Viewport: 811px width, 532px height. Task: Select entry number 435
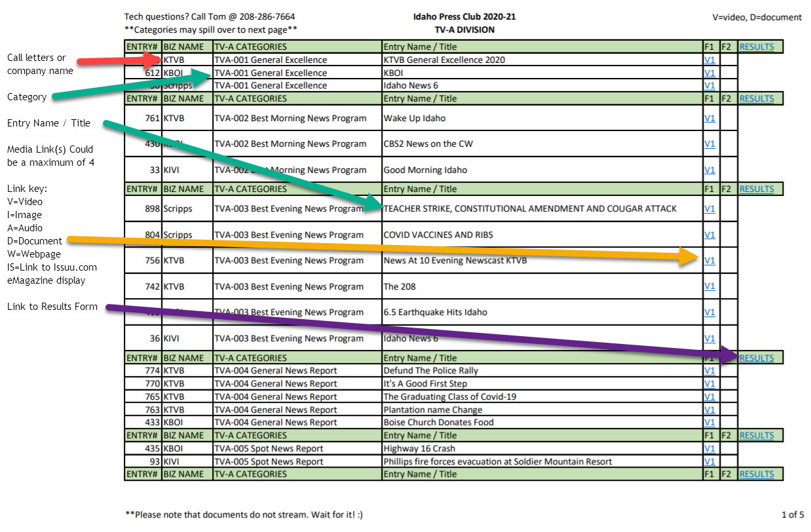tap(152, 449)
